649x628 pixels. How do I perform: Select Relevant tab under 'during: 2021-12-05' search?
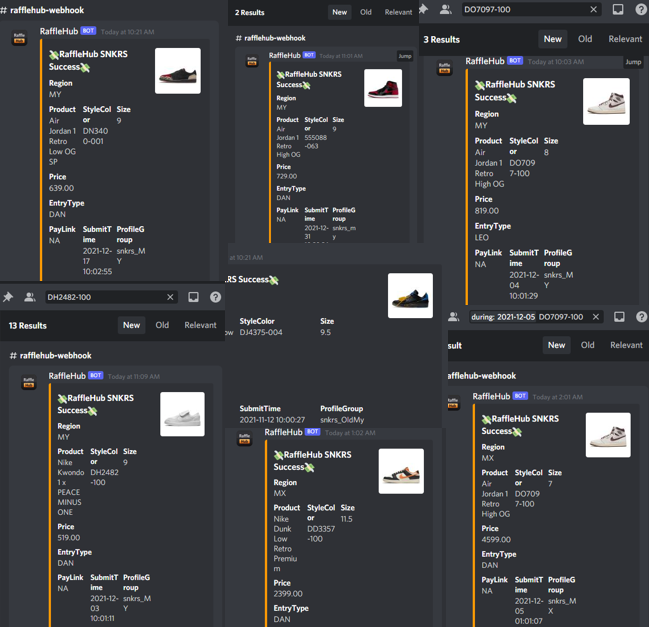[626, 345]
